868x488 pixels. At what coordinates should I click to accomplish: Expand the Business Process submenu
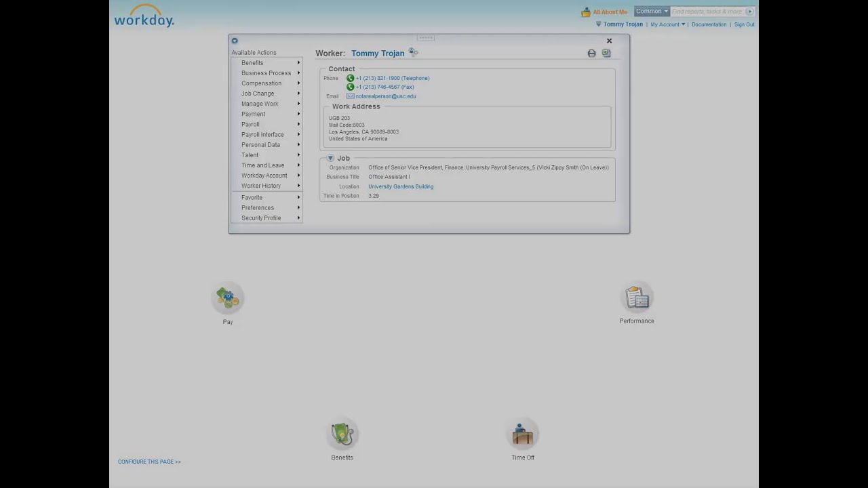(x=267, y=73)
